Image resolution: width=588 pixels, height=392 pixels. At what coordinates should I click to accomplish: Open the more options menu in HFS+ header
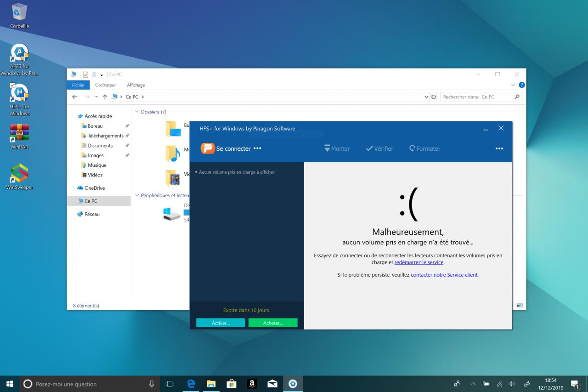[x=499, y=148]
